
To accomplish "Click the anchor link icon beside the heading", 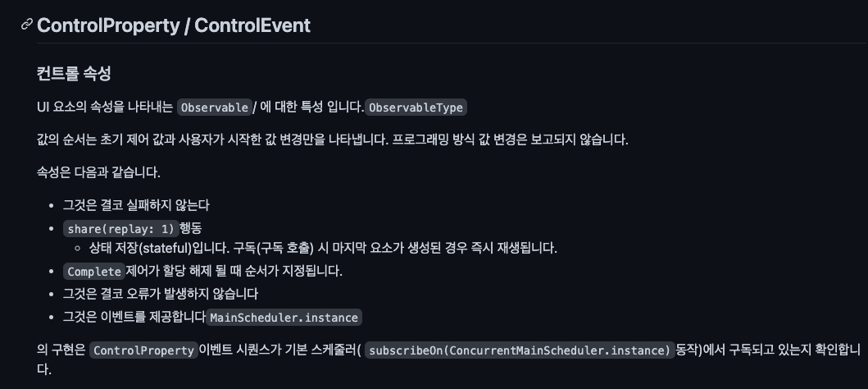I will click(27, 25).
